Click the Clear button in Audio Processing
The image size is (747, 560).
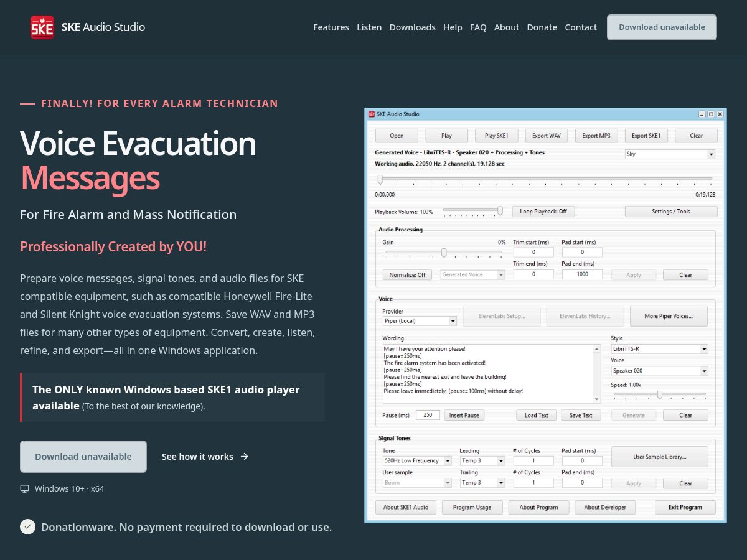tap(685, 274)
